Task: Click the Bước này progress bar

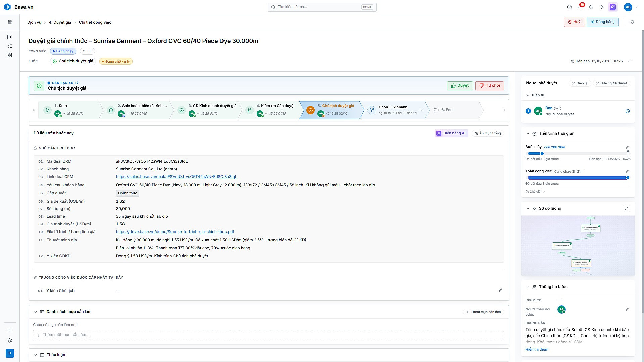Action: click(x=578, y=154)
